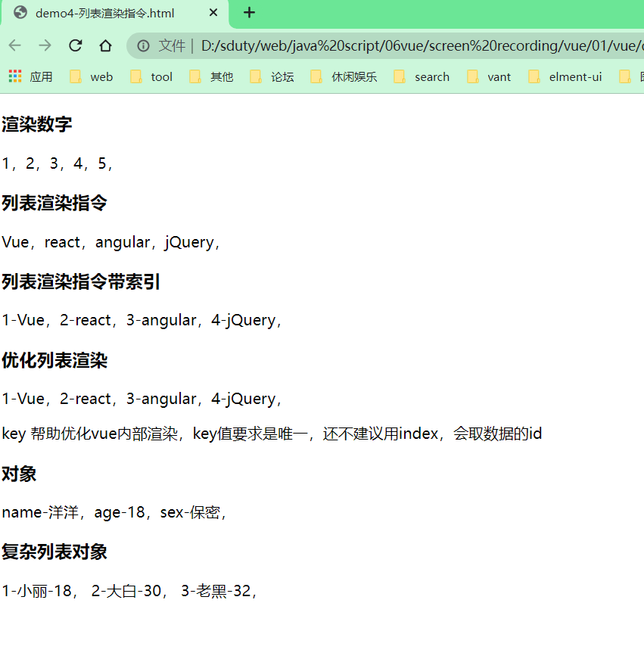644x659 pixels.
Task: Click the heading 渲染数字
Action: point(37,124)
